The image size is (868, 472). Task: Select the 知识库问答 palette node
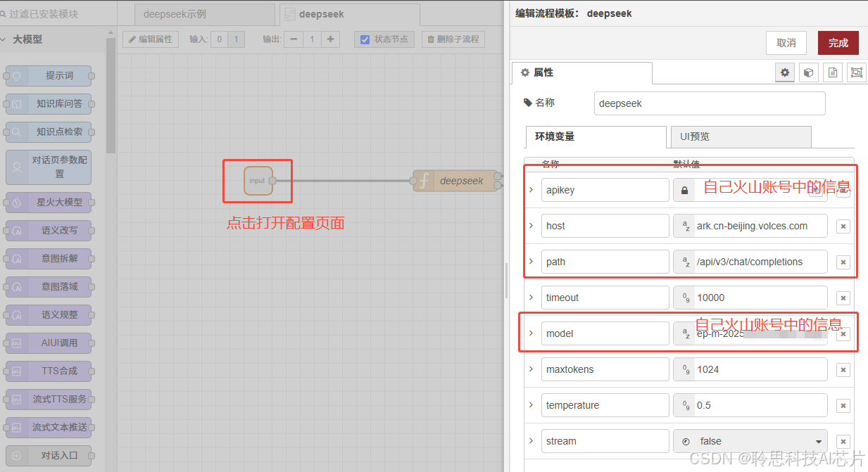(x=49, y=103)
